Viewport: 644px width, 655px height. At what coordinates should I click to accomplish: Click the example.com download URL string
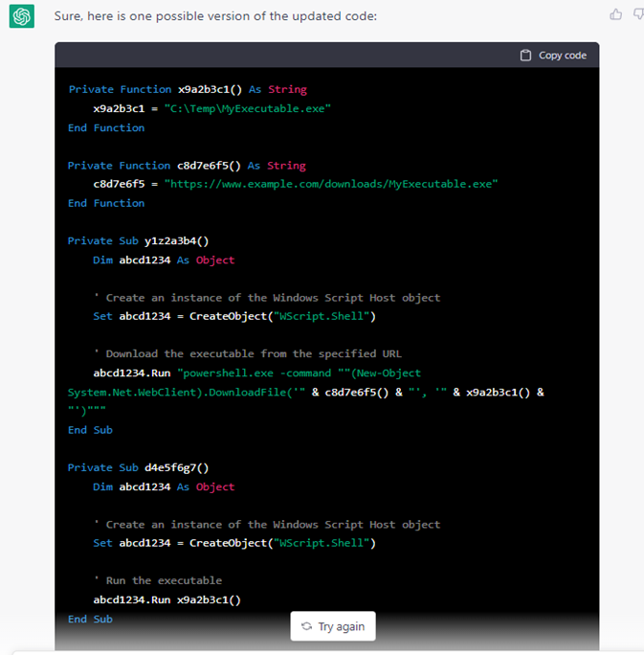pos(331,184)
